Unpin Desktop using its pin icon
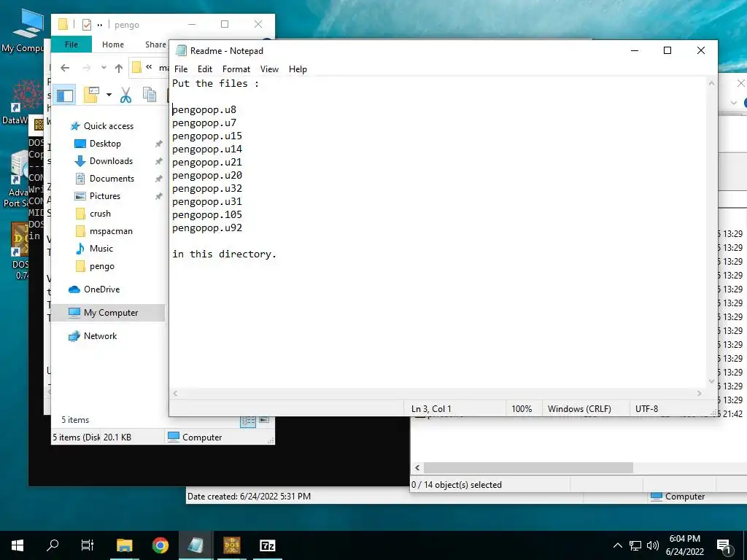 click(158, 144)
